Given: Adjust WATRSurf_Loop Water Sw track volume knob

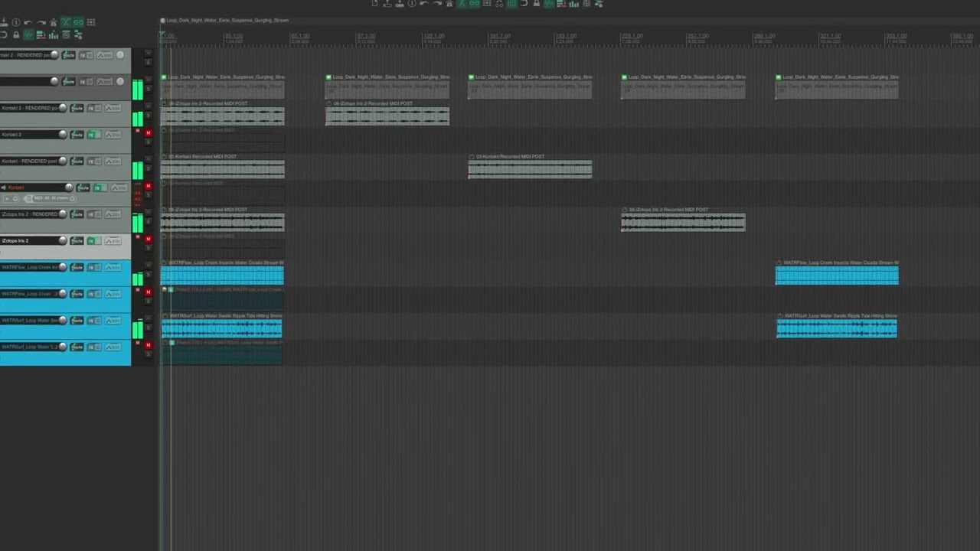Looking at the screenshot, I should (x=63, y=320).
